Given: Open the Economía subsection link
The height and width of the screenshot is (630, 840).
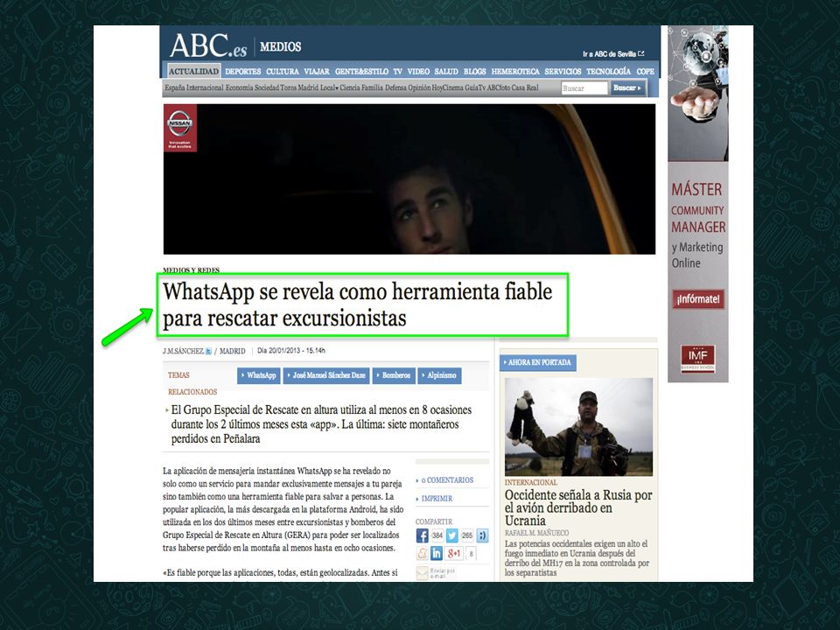Looking at the screenshot, I should [x=240, y=87].
